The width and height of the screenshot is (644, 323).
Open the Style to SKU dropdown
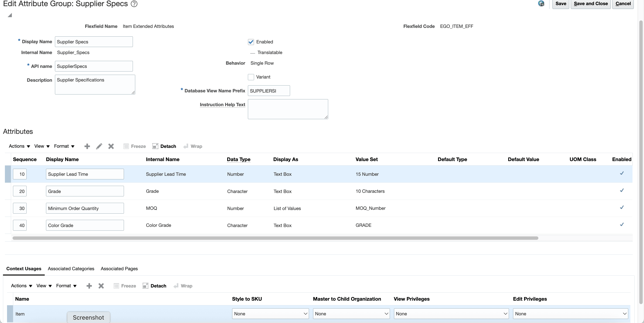coord(270,314)
